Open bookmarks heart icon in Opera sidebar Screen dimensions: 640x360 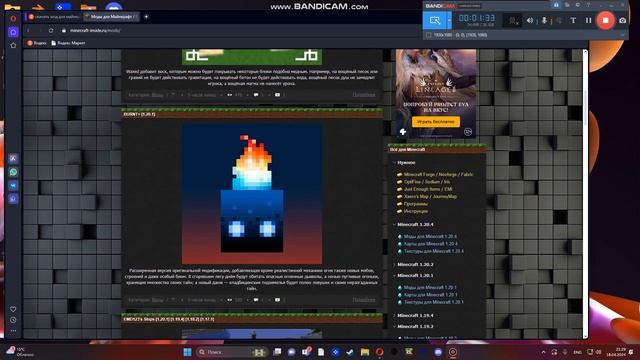13,309
